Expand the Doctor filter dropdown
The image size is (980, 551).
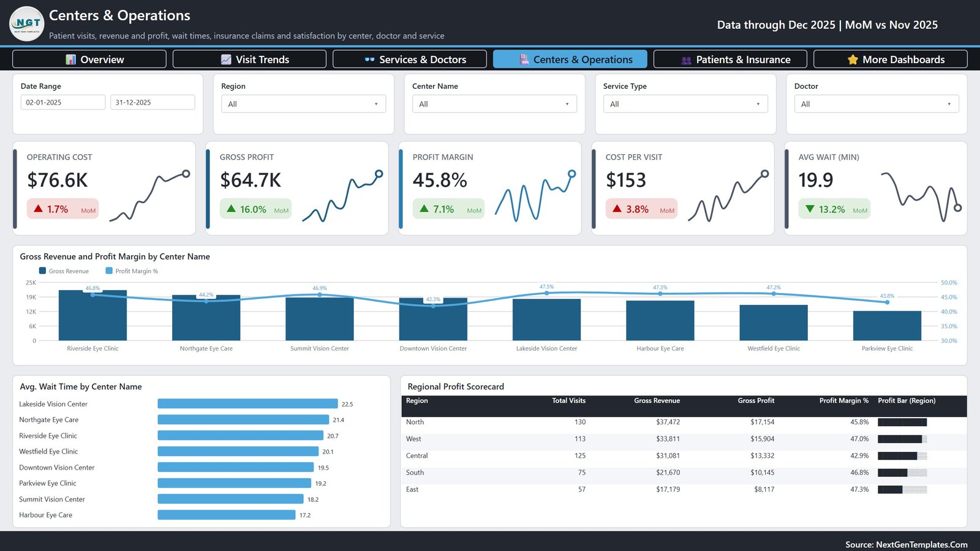[876, 104]
